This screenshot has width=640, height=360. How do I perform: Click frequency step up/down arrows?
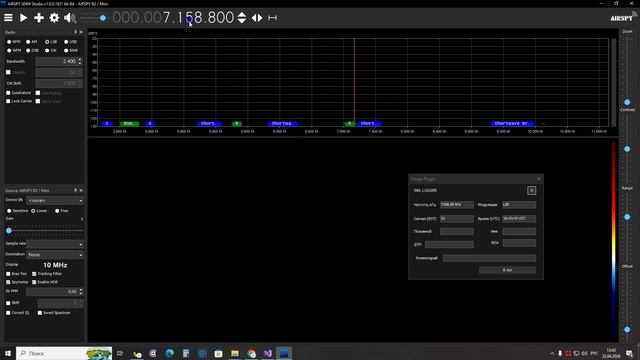pos(242,18)
